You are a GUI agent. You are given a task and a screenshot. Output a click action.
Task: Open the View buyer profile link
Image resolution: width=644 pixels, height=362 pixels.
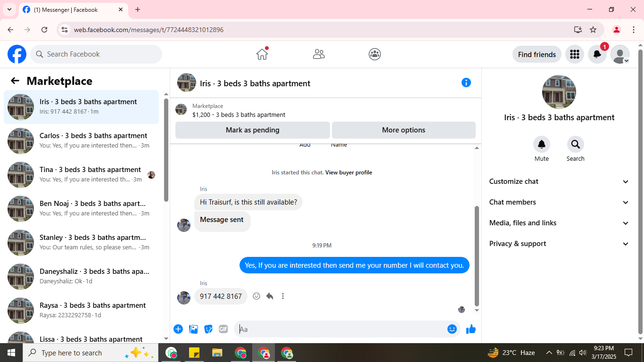click(x=349, y=173)
